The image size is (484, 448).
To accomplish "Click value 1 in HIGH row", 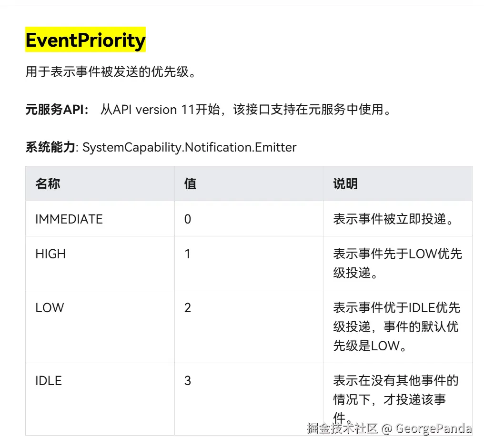I will coord(187,254).
